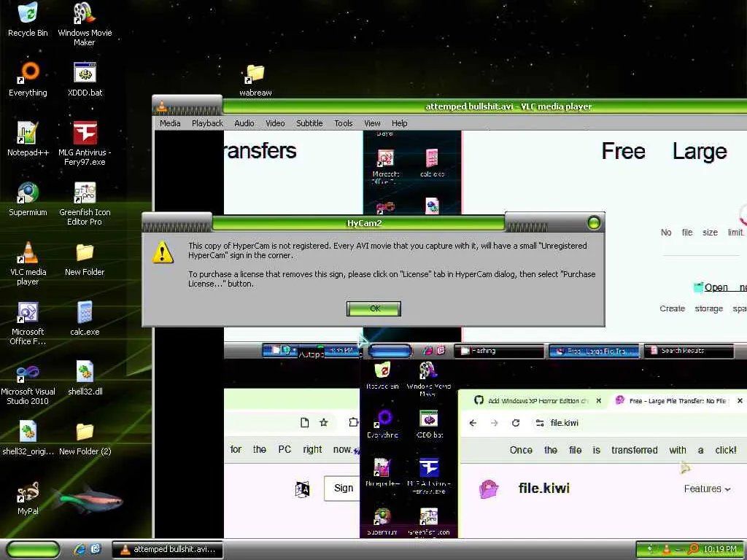Select the "Free - Large File Transfer" browser tab
The width and height of the screenshot is (747, 560).
click(x=676, y=401)
